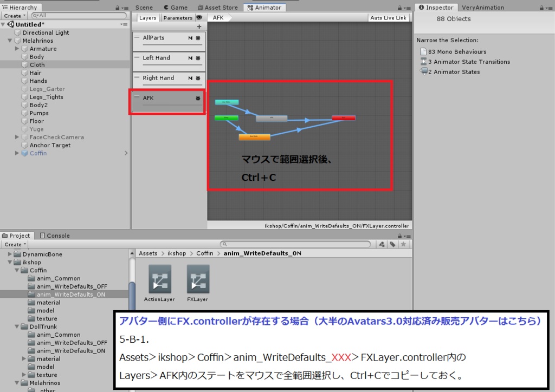This screenshot has width=555, height=392.
Task: Check the 83 Mono Behaviours filter checkbox
Action: coord(424,51)
